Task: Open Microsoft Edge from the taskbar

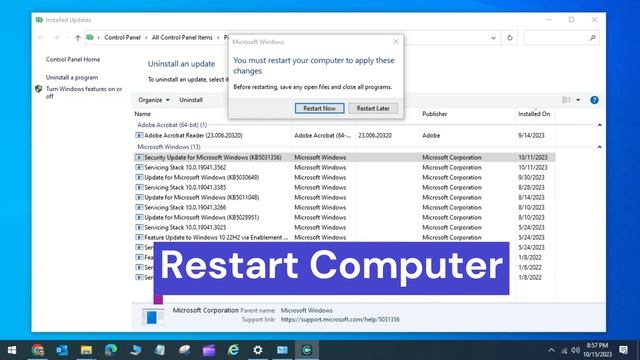Action: 111,350
